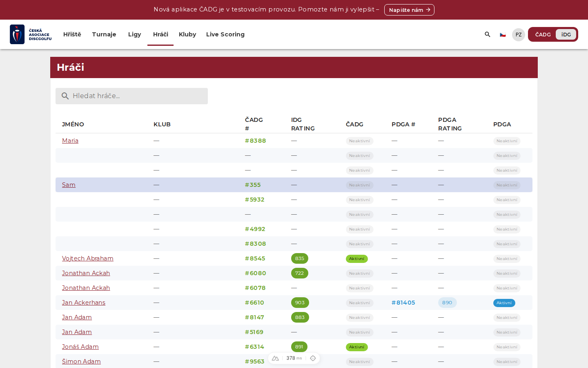Open the PZ user avatar menu

[x=519, y=35]
